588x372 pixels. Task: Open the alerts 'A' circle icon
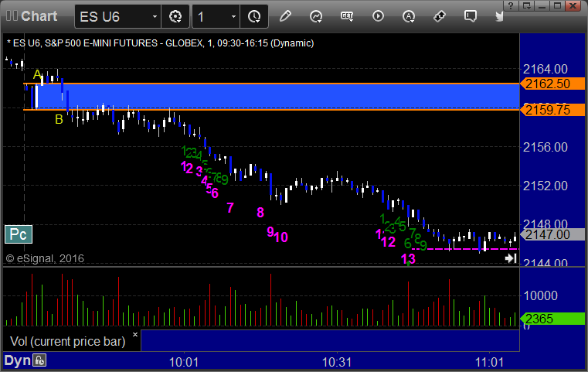coord(409,16)
